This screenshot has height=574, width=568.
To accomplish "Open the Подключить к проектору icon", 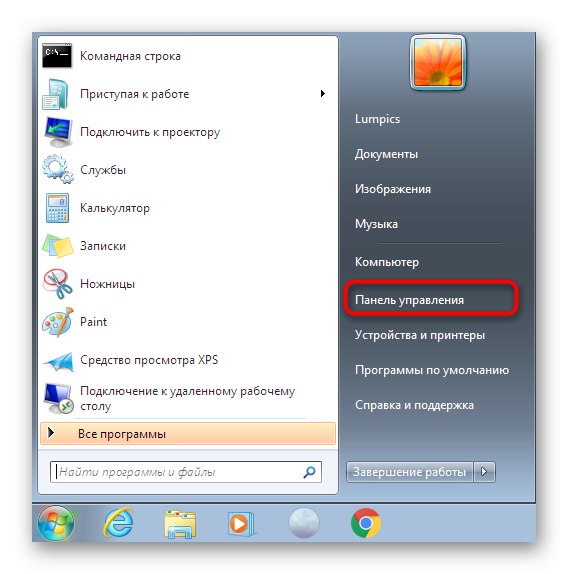I will [x=57, y=132].
